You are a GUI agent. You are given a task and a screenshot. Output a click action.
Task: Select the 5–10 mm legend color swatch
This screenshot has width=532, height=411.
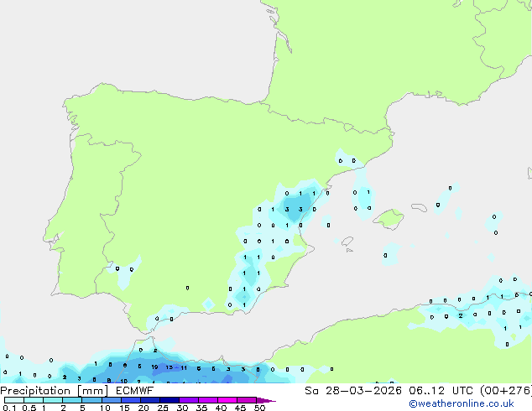pos(91,400)
